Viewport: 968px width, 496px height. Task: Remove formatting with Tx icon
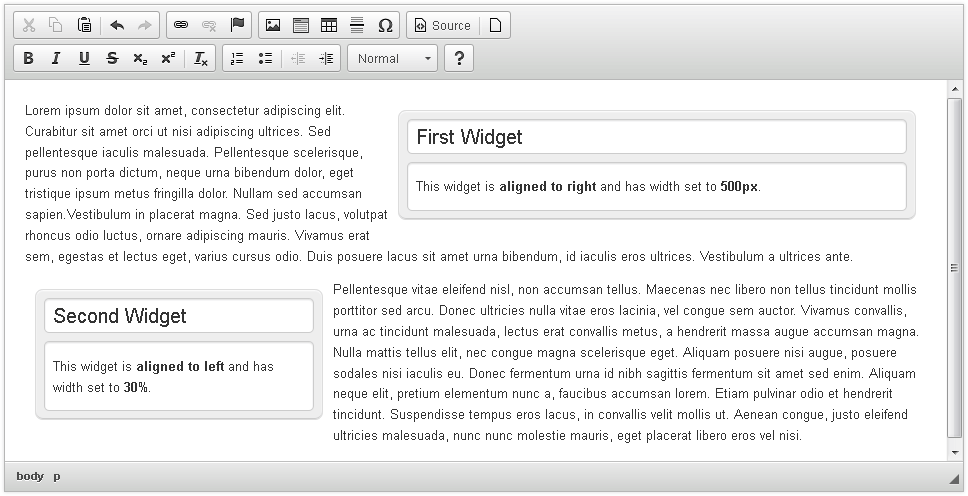point(201,58)
